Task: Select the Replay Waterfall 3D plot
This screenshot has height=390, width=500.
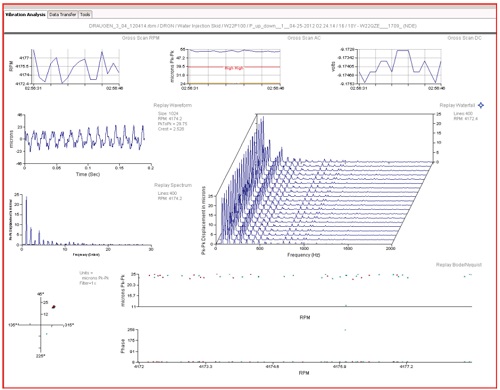Action: pyautogui.click(x=324, y=180)
